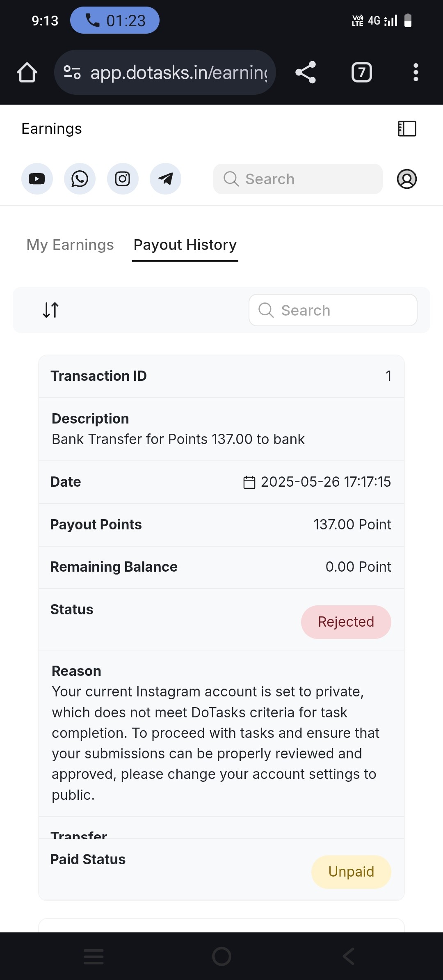Image resolution: width=443 pixels, height=980 pixels.
Task: Share the page via share icon
Action: (x=306, y=73)
